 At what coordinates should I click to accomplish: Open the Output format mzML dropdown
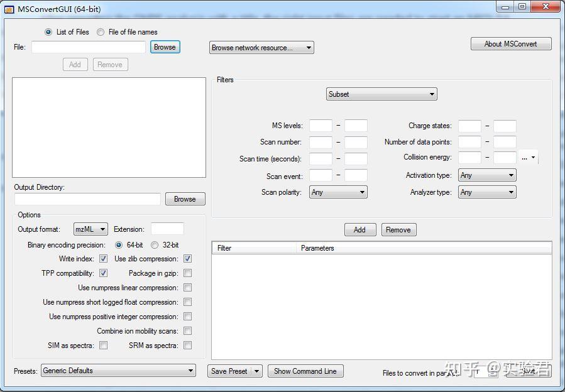click(91, 229)
